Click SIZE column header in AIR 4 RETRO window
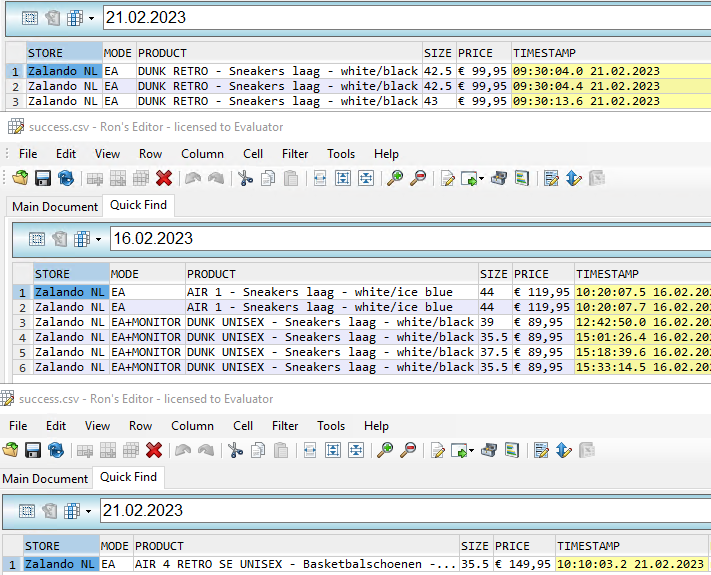Image resolution: width=711 pixels, height=575 pixels. [x=475, y=546]
